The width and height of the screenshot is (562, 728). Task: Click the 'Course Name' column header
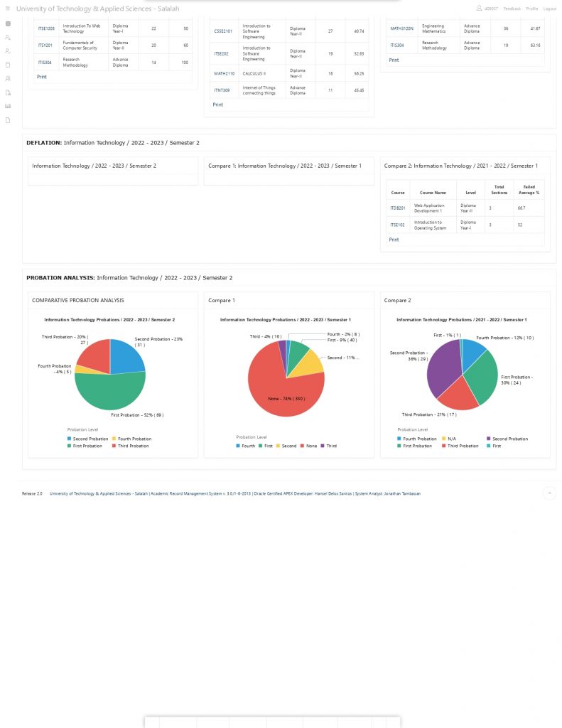click(433, 193)
